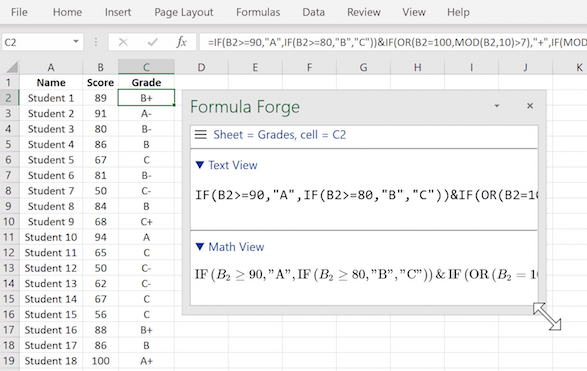Select the Student 15 name cell
The image size is (587, 371).
click(51, 314)
